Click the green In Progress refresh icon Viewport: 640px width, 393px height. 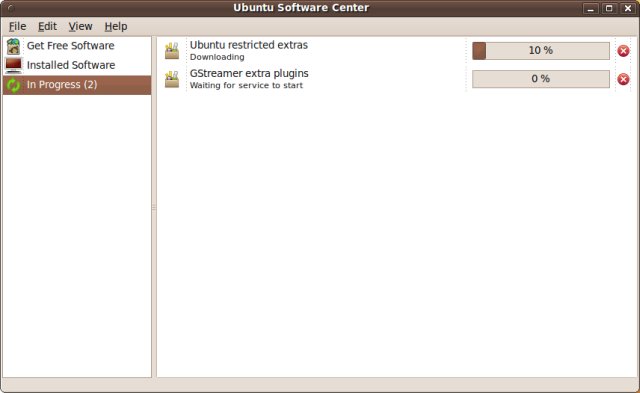(13, 85)
